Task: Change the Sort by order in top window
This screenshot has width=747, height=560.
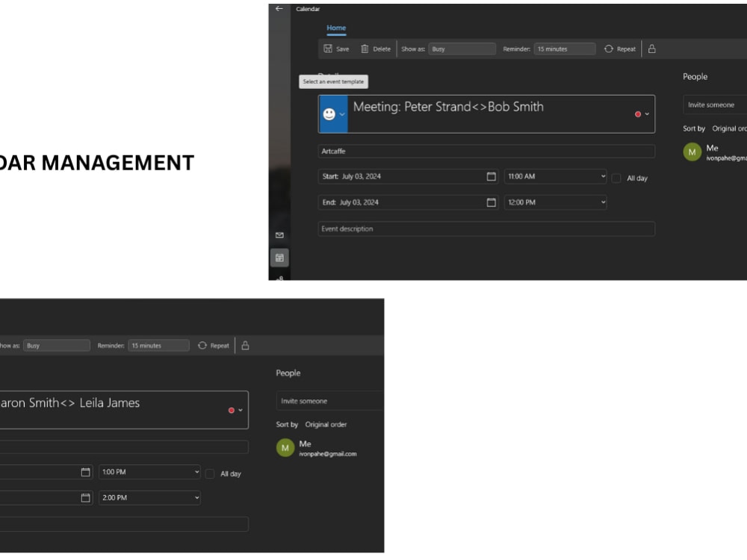Action: (x=729, y=128)
